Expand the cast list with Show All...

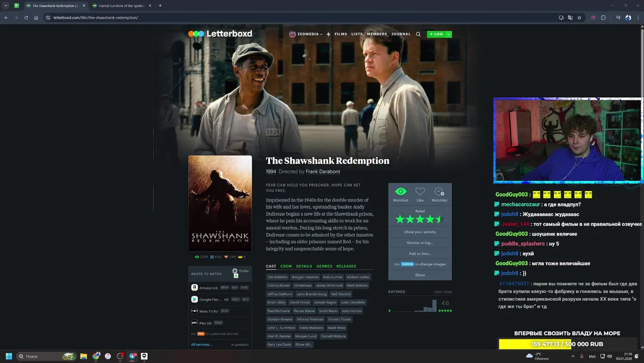pyautogui.click(x=304, y=344)
